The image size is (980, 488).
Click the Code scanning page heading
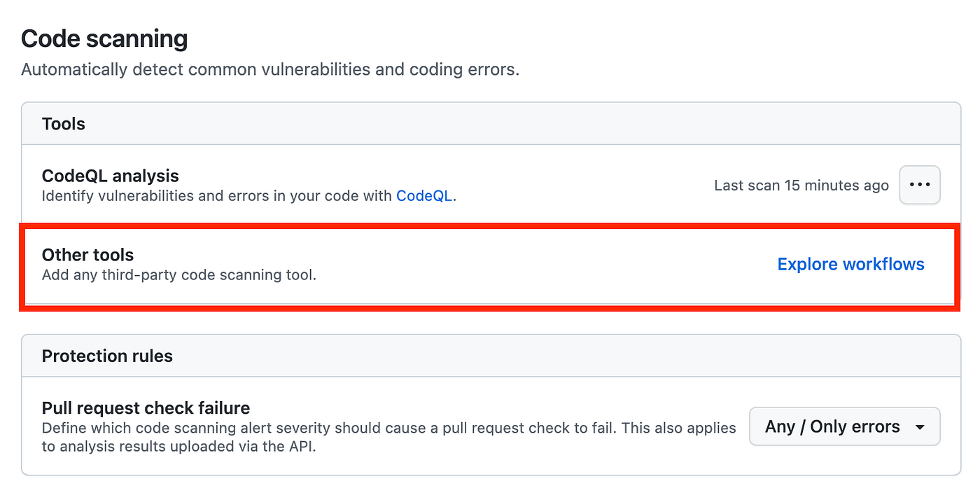coord(105,38)
